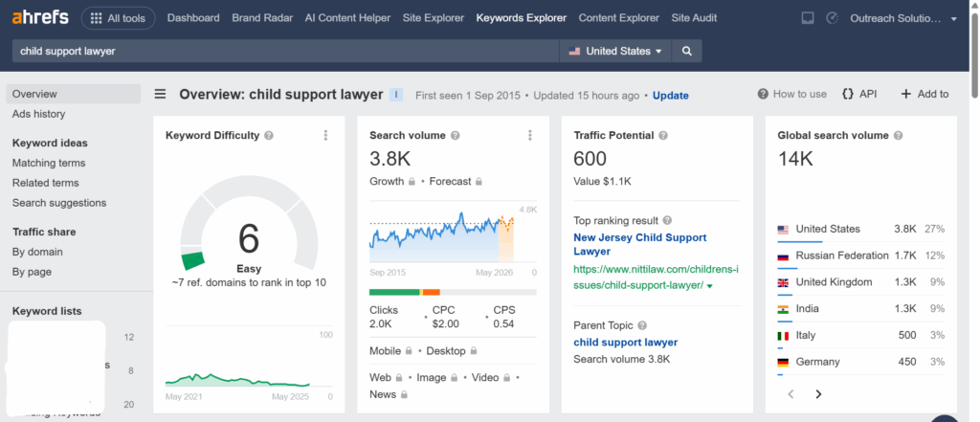The height and width of the screenshot is (422, 980).
Task: Click Parent Topic help icon
Action: (642, 325)
